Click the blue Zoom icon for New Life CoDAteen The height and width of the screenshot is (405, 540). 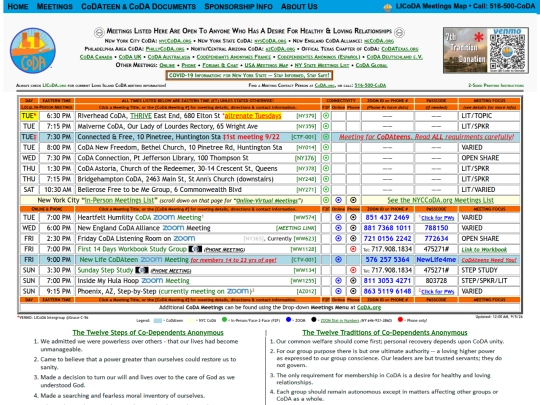(339, 260)
